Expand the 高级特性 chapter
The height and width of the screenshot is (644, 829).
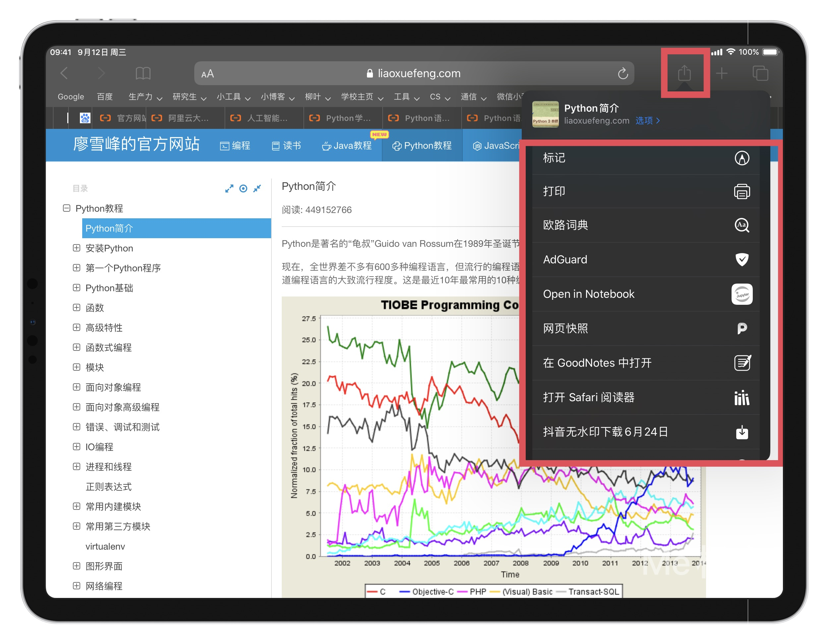pyautogui.click(x=76, y=327)
